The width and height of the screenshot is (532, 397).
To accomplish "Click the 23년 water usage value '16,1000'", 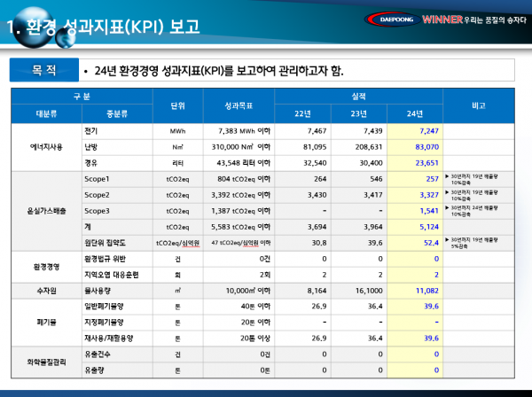I will pos(369,291).
